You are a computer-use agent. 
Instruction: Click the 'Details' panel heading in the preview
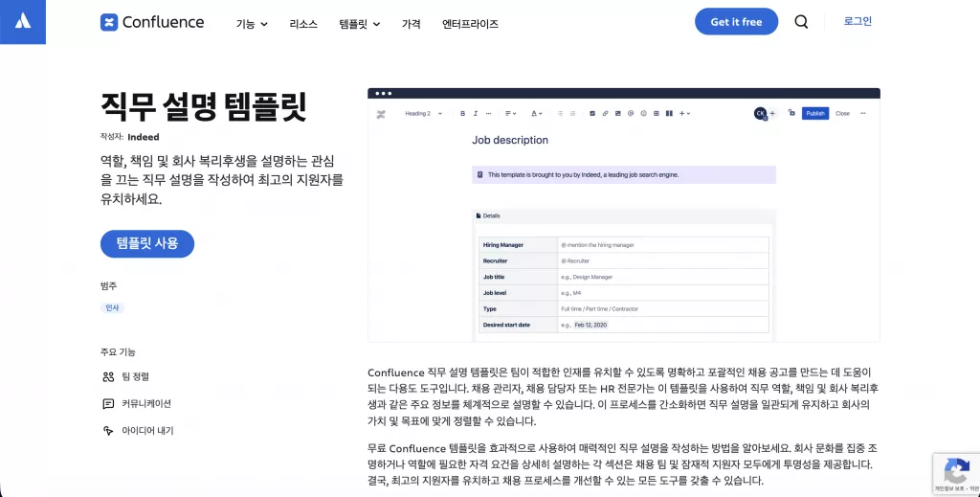coord(491,215)
